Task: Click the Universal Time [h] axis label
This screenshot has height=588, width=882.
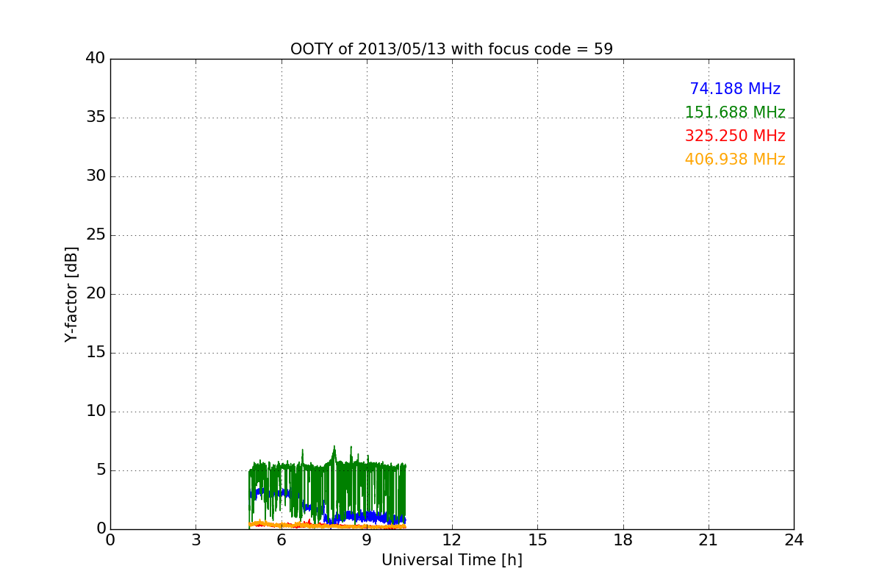Action: [x=452, y=560]
